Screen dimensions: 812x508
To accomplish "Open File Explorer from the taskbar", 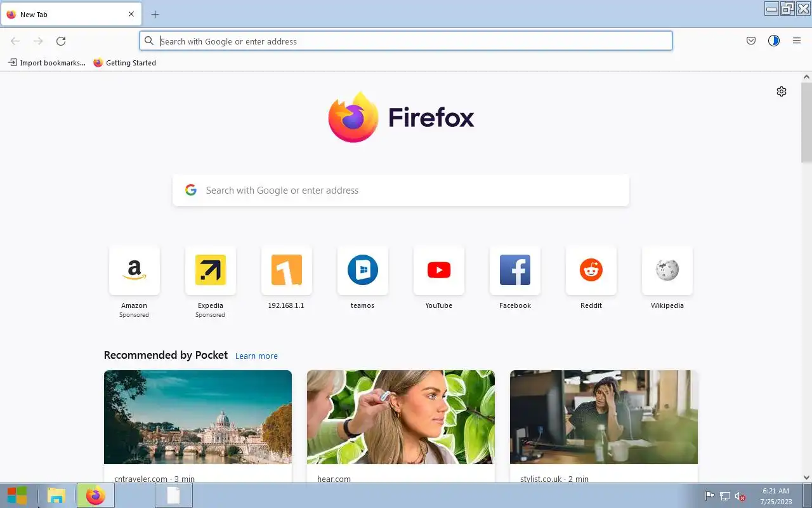I will (x=56, y=495).
